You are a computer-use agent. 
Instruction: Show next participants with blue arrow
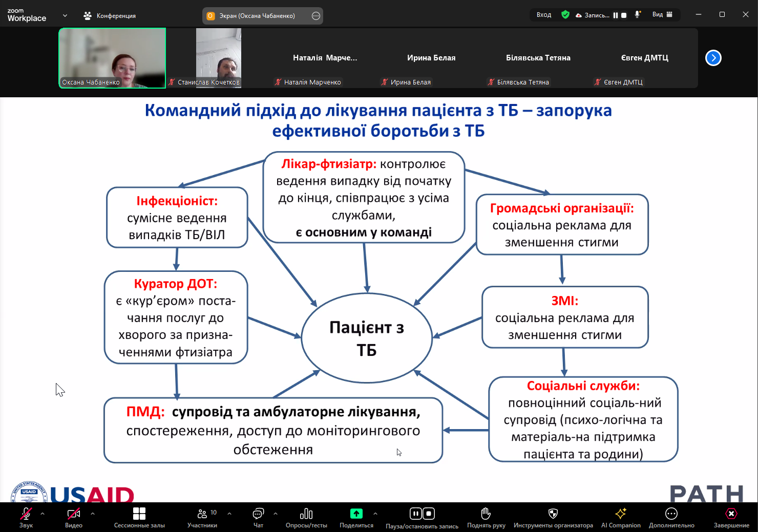pyautogui.click(x=713, y=58)
